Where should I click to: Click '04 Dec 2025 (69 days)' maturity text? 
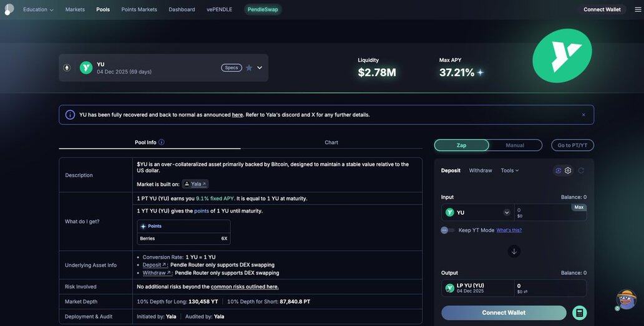click(x=124, y=72)
